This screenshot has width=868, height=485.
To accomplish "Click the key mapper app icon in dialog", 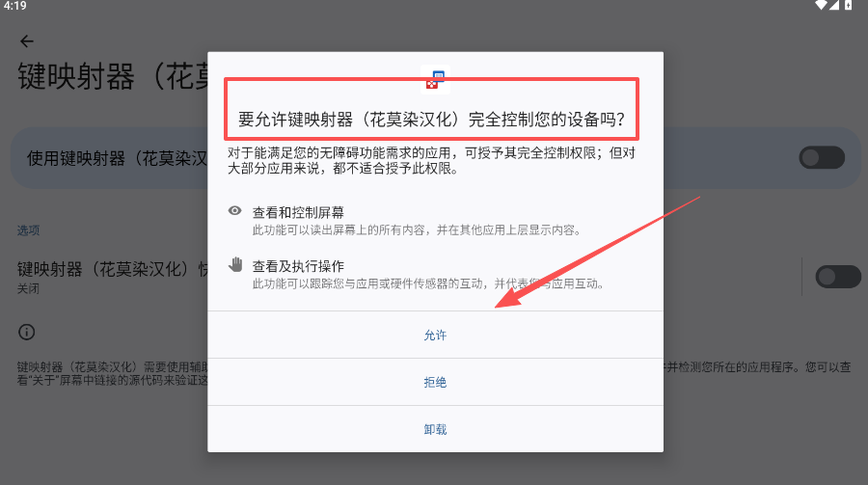I will point(435,79).
